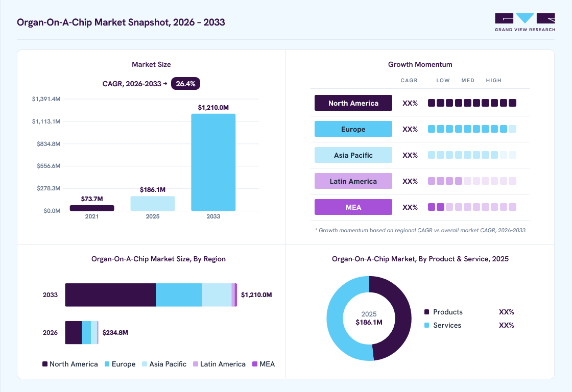Click the Products legend swatch
Image resolution: width=572 pixels, height=392 pixels.
[426, 312]
